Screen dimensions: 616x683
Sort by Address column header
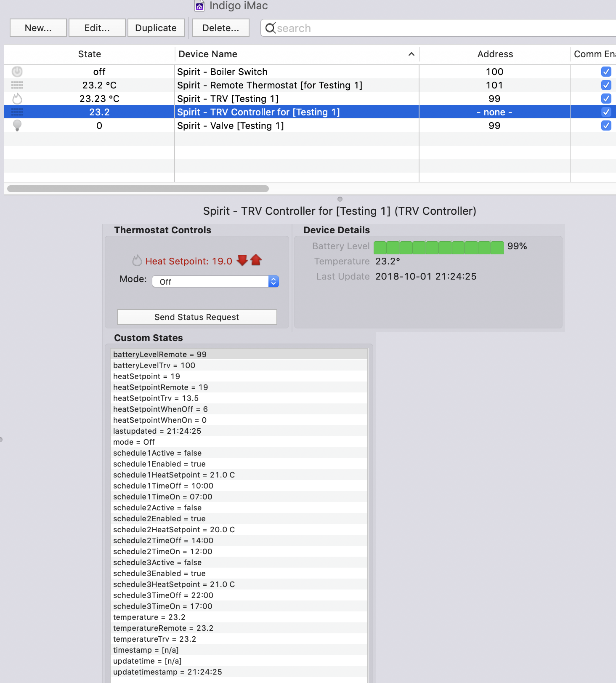(x=495, y=54)
